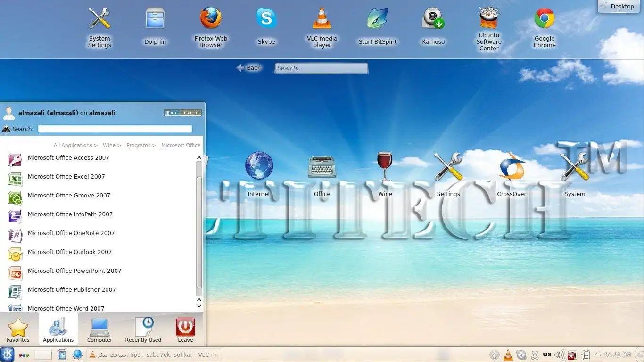Change the us keyboard layout indicator
The width and height of the screenshot is (644, 362).
coord(547,354)
